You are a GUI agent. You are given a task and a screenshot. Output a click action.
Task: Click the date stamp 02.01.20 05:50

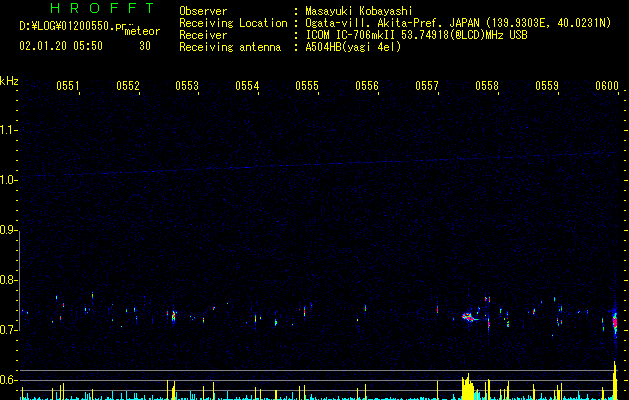pos(61,46)
